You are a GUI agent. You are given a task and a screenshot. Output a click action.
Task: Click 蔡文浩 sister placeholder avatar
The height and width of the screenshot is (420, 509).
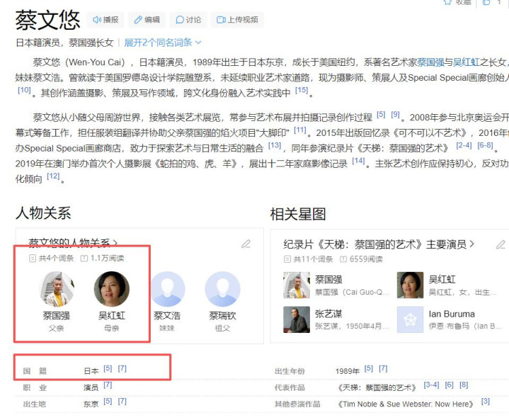click(167, 289)
